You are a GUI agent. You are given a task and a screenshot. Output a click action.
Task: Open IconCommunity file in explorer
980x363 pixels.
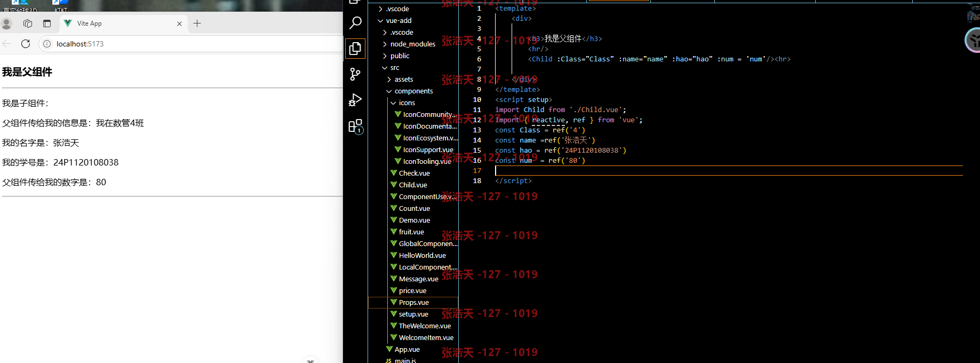426,114
